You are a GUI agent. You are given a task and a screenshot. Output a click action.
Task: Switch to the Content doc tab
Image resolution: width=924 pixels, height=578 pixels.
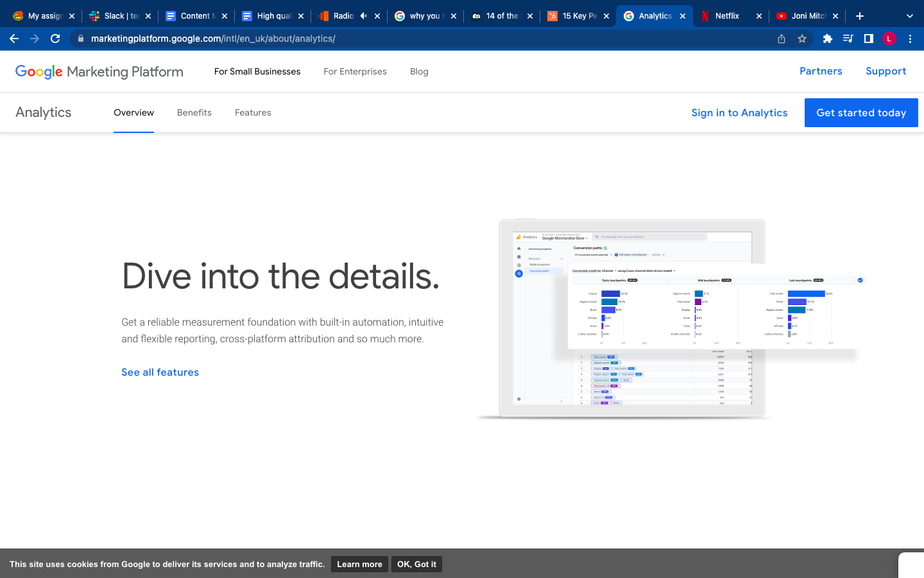pyautogui.click(x=196, y=16)
